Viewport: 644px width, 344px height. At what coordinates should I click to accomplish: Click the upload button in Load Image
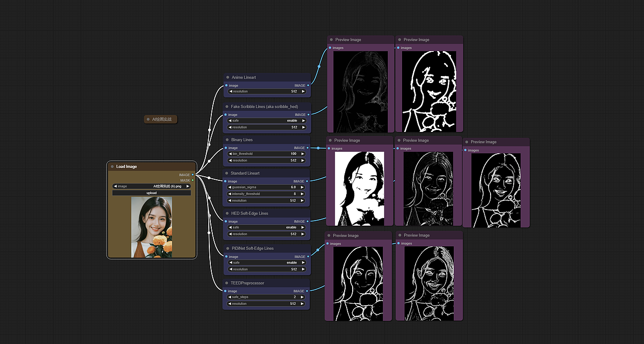coord(151,193)
